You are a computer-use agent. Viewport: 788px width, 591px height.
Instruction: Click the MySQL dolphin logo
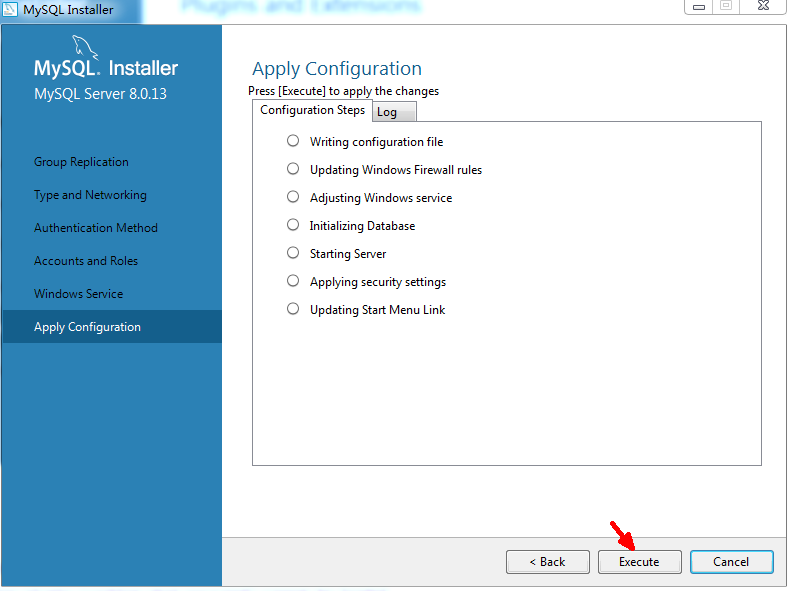pyautogui.click(x=84, y=47)
